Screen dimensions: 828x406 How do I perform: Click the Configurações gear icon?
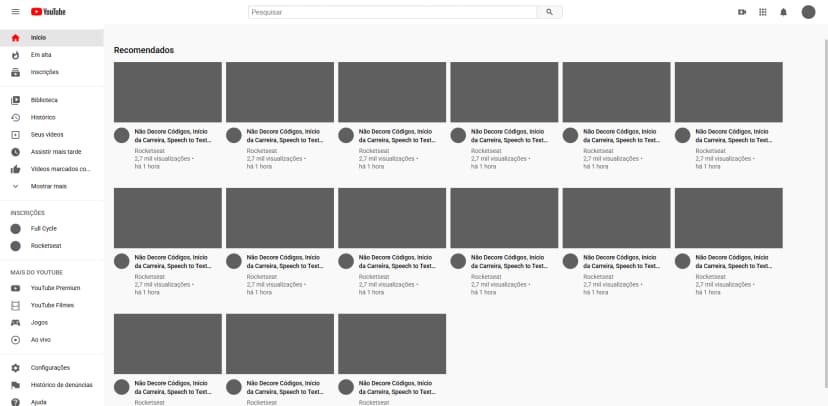tap(15, 368)
